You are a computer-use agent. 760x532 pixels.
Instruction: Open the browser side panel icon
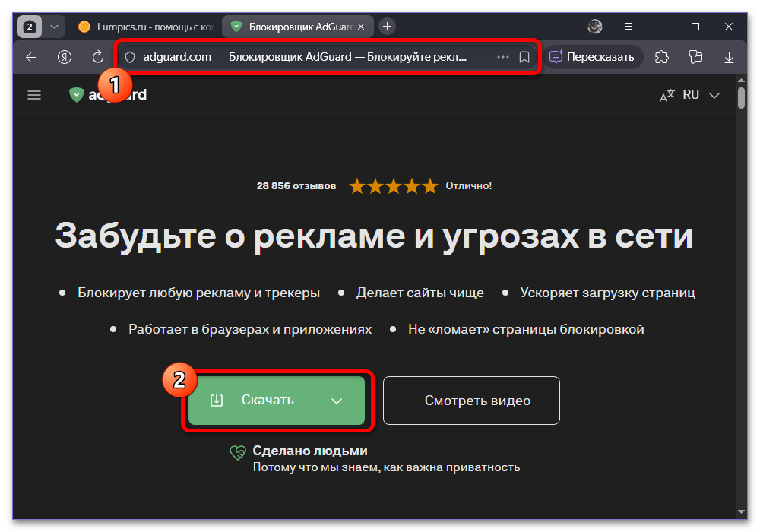[695, 57]
